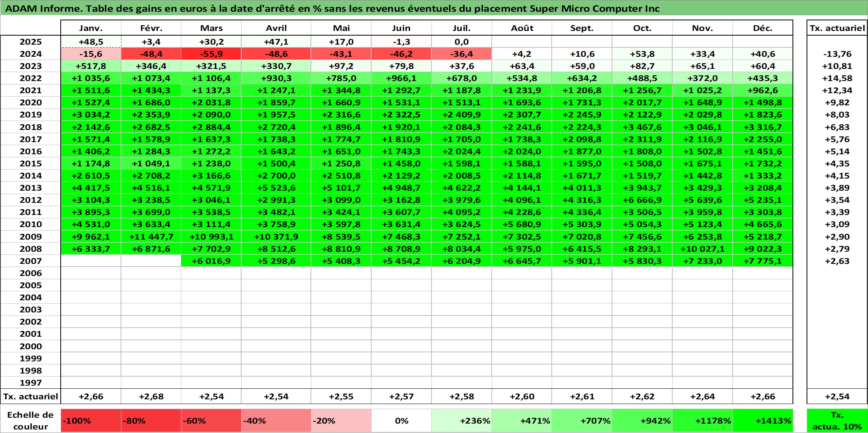Select the cell +517,8 for January 2023
This screenshot has width=868, height=433.
click(91, 66)
